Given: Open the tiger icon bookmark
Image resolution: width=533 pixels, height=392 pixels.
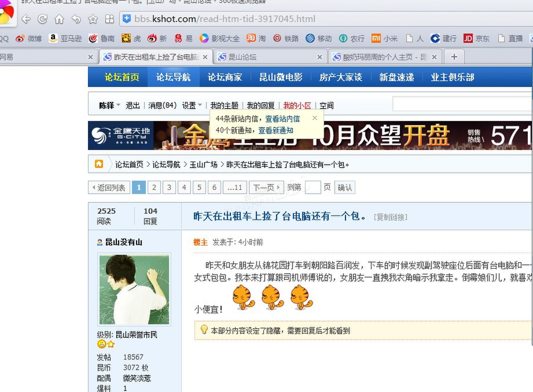Looking at the screenshot, I should (131, 38).
